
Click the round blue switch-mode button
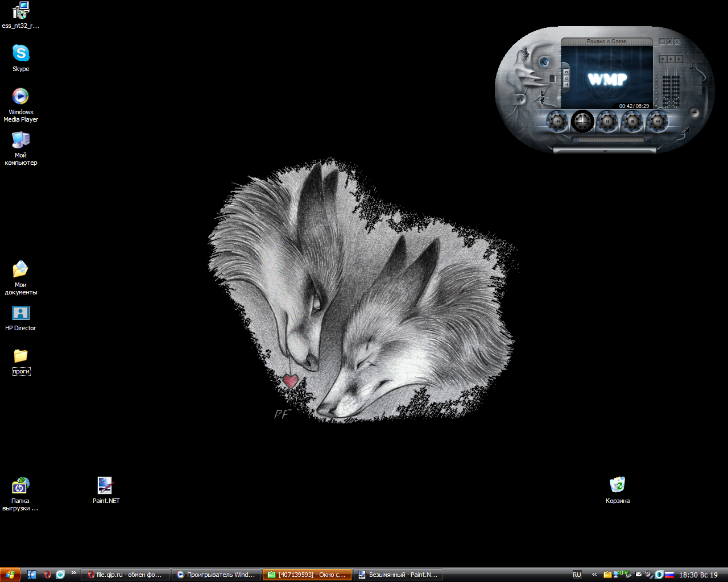point(544,62)
